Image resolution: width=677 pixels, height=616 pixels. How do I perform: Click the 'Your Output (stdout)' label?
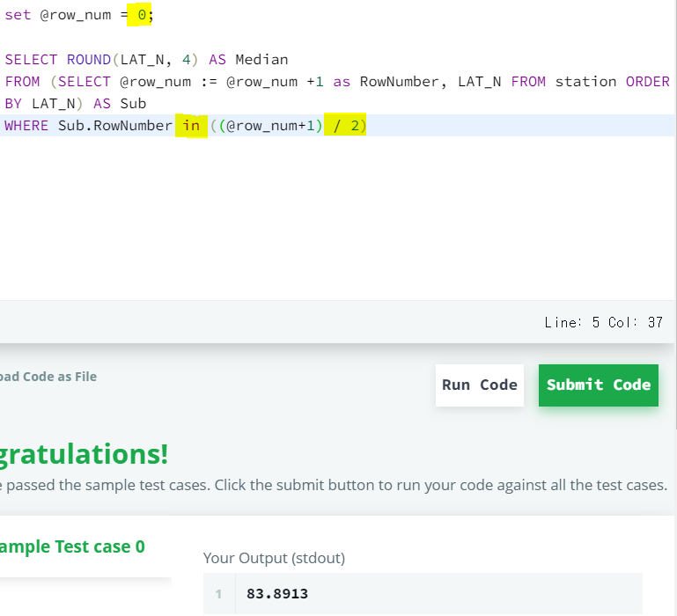(x=274, y=558)
